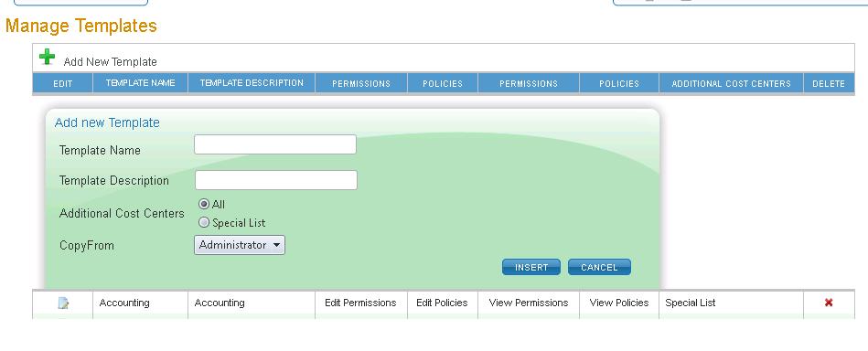868x351 pixels.
Task: Click the Add New Template link text
Action: [110, 62]
